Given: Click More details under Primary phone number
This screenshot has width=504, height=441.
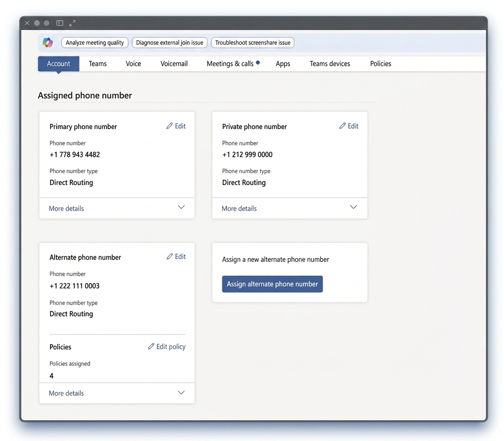Looking at the screenshot, I should (66, 208).
